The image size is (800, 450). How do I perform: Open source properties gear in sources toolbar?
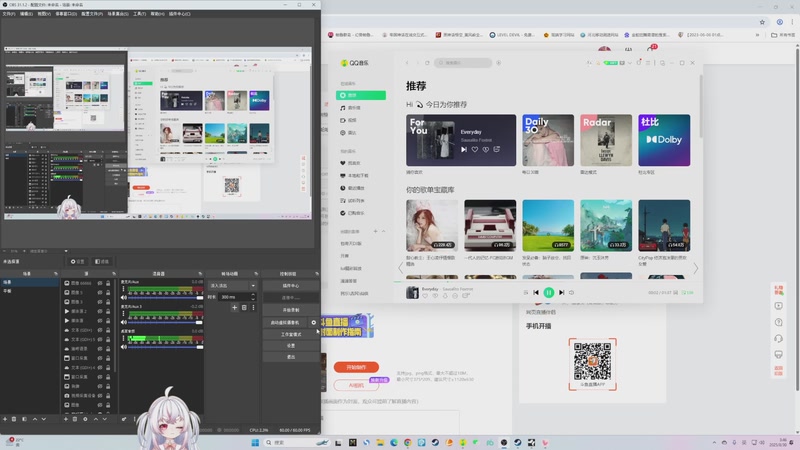pos(85,419)
